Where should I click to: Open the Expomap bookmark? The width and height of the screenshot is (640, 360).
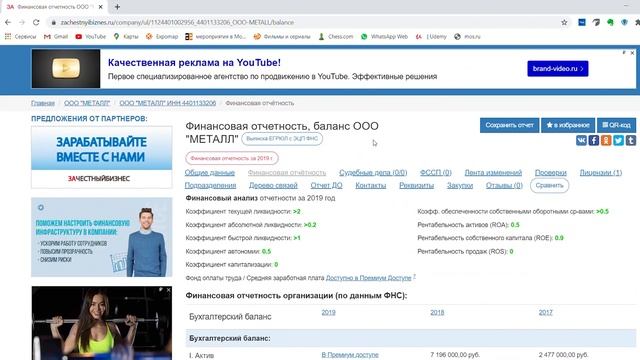162,37
